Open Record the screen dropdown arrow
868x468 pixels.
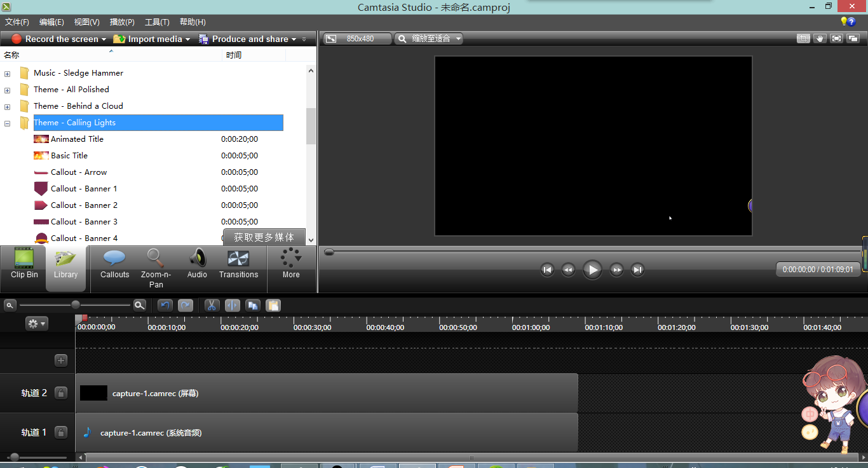[x=104, y=39]
